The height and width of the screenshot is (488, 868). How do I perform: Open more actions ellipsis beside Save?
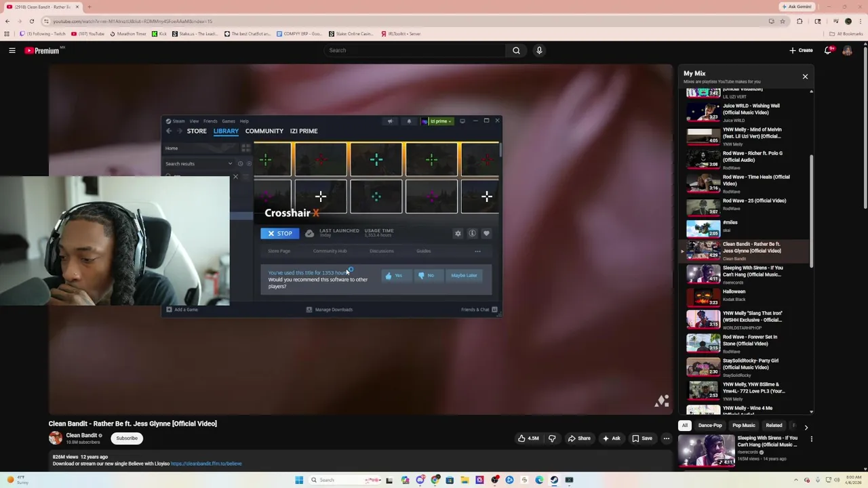tap(667, 439)
